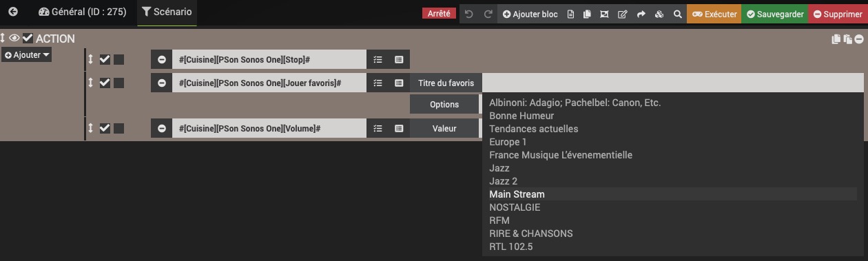This screenshot has height=261, width=868.
Task: Open command list for Volume row
Action: pyautogui.click(x=399, y=128)
